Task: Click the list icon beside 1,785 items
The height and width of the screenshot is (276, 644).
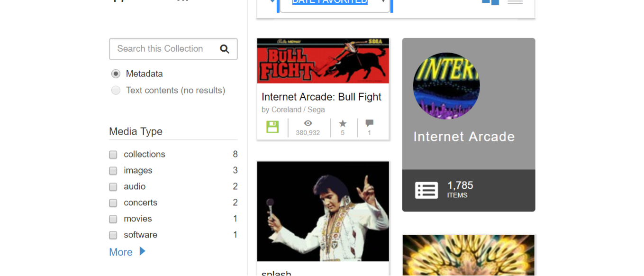Action: (x=426, y=190)
